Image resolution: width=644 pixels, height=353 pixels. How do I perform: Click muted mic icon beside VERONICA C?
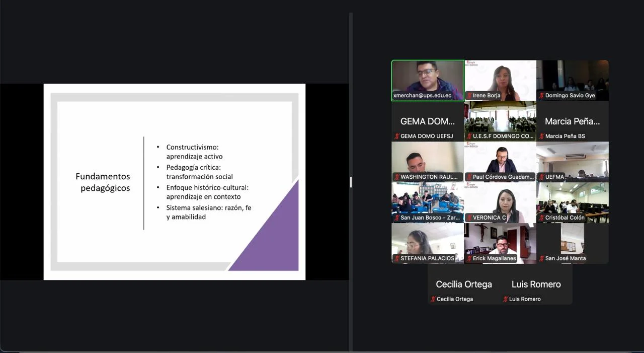tap(469, 218)
